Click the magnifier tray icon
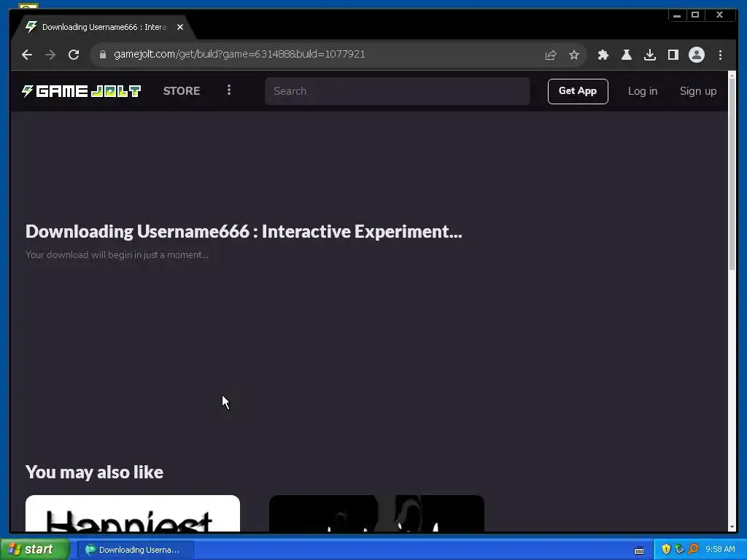Viewport: 747px width, 560px height. point(693,550)
